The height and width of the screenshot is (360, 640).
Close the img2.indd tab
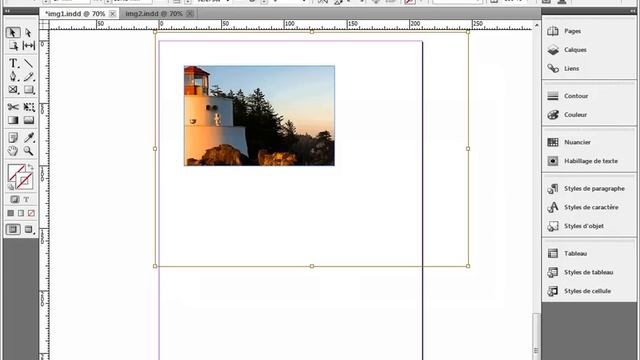190,14
